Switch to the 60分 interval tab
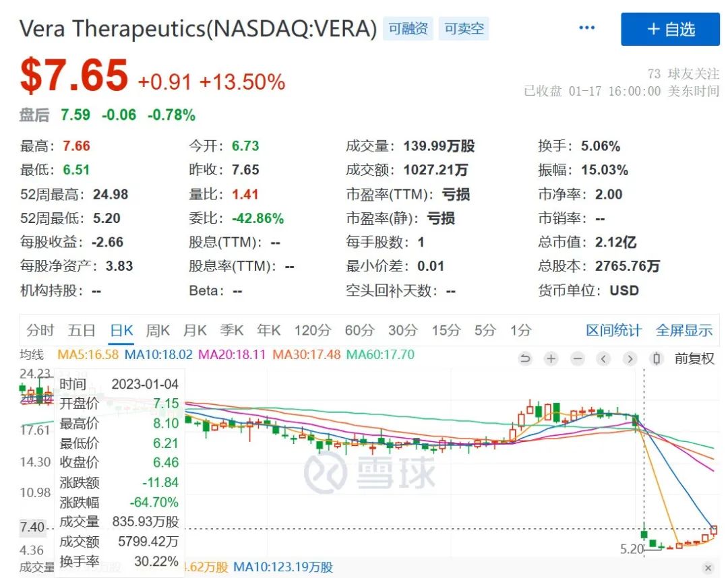Image resolution: width=728 pixels, height=578 pixels. pyautogui.click(x=359, y=330)
